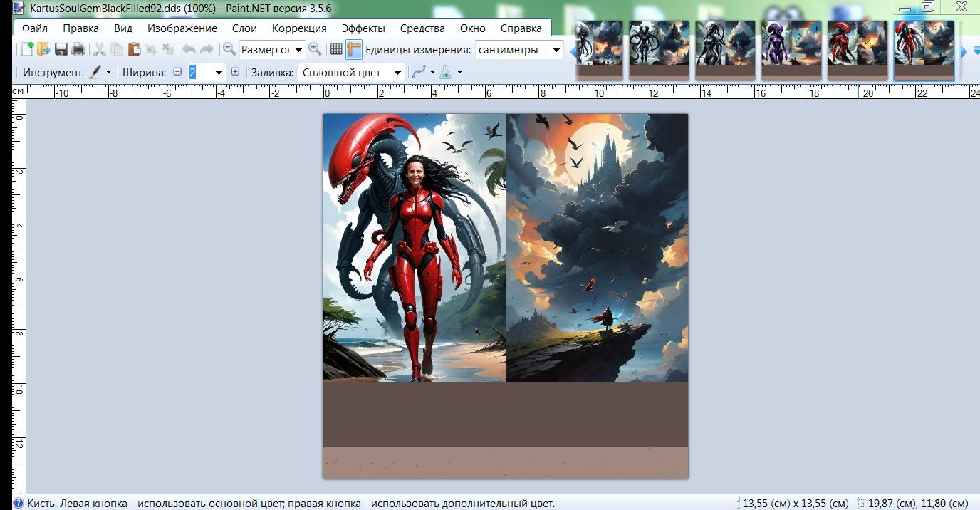The image size is (980, 510).
Task: Click the brush width input field
Action: [200, 72]
